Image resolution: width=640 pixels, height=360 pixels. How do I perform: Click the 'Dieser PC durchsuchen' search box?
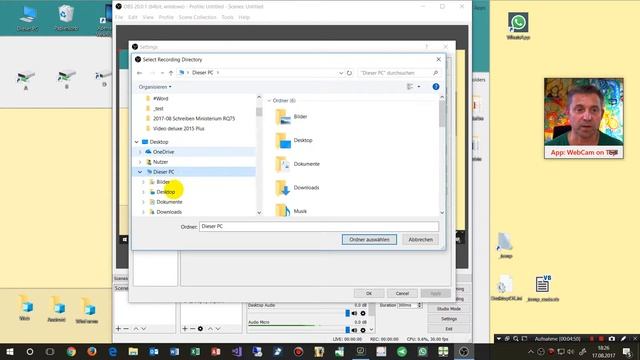pyautogui.click(x=399, y=73)
